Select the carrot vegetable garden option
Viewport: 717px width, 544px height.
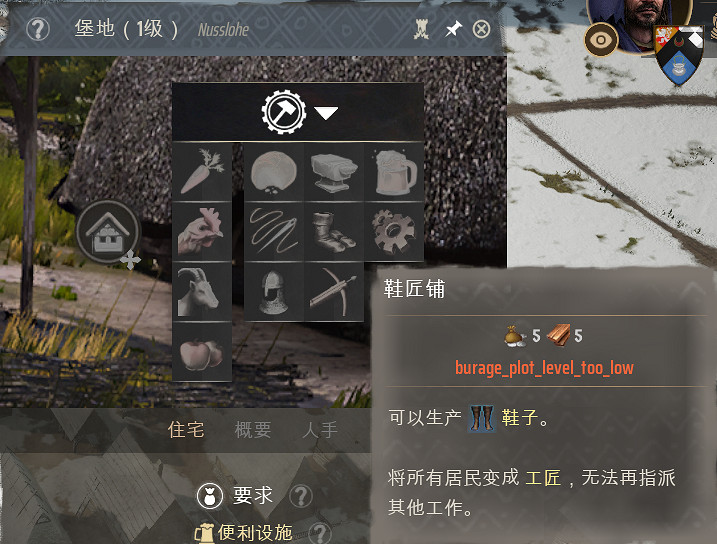(202, 172)
